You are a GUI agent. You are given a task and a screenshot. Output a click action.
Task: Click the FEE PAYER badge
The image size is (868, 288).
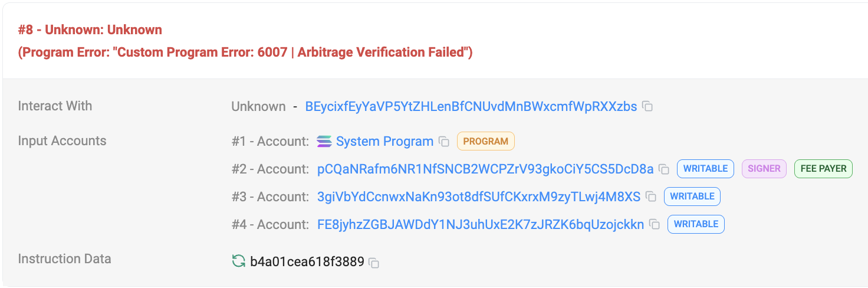(823, 169)
